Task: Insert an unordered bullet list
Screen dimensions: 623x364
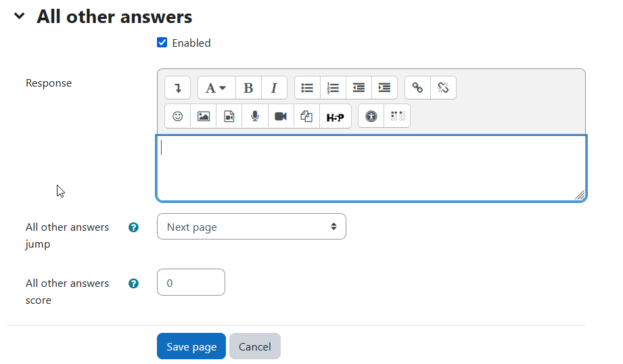Action: [x=307, y=87]
